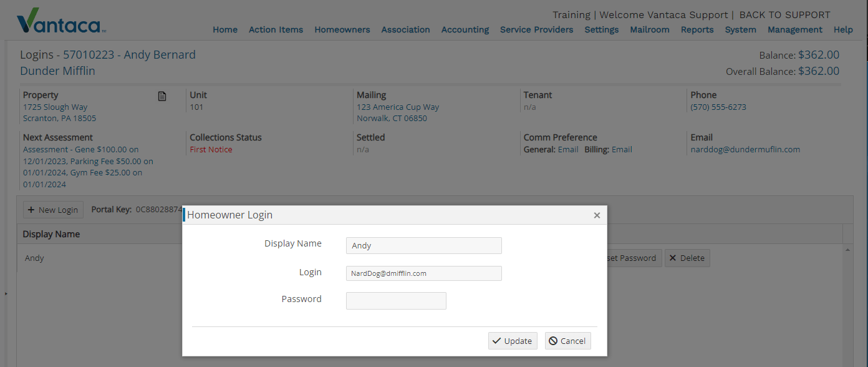Click the X icon inside the Delete button
This screenshot has height=367, width=868.
tap(673, 258)
